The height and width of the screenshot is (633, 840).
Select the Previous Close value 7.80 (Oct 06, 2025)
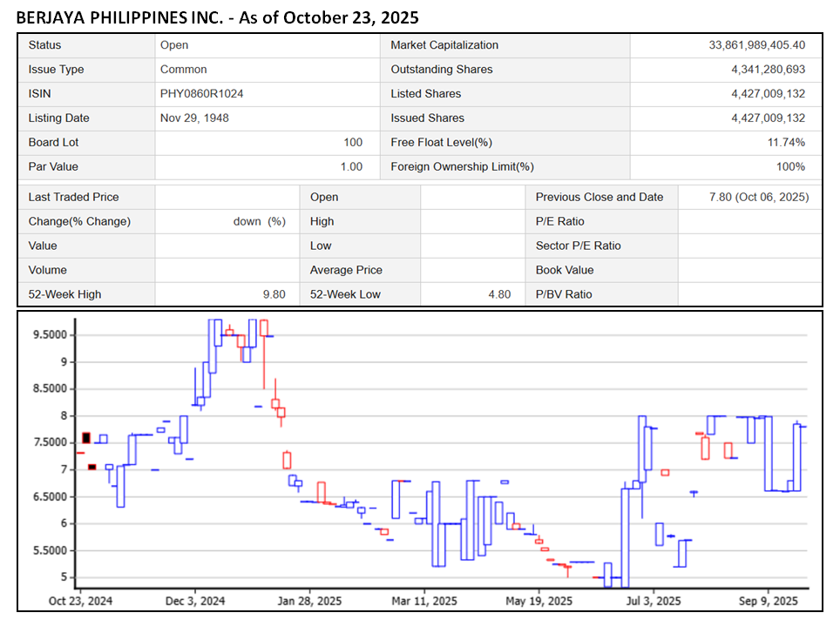(759, 198)
